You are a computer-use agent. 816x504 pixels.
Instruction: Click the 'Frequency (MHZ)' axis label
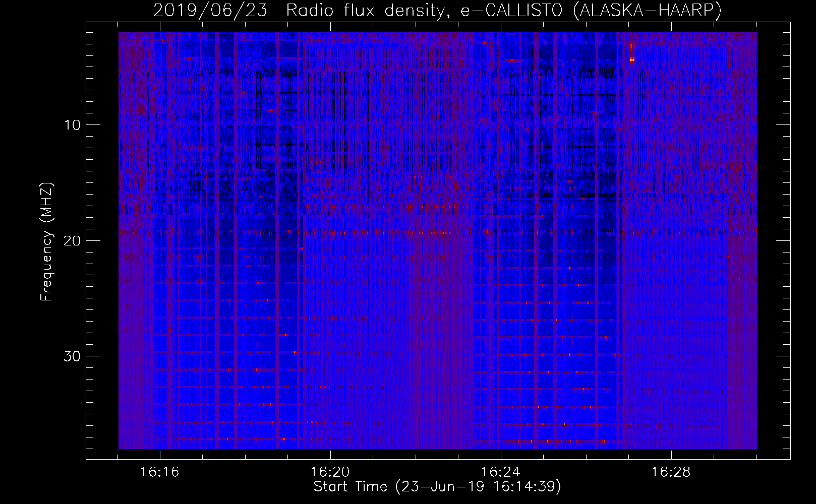[x=46, y=242]
